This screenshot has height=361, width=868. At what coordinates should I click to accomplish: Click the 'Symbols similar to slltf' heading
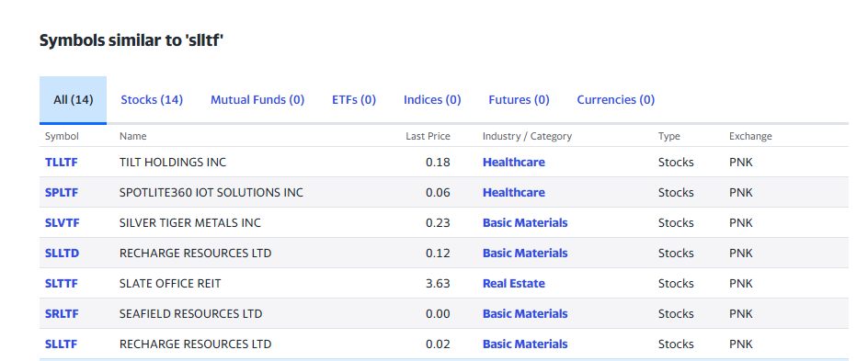[x=131, y=40]
